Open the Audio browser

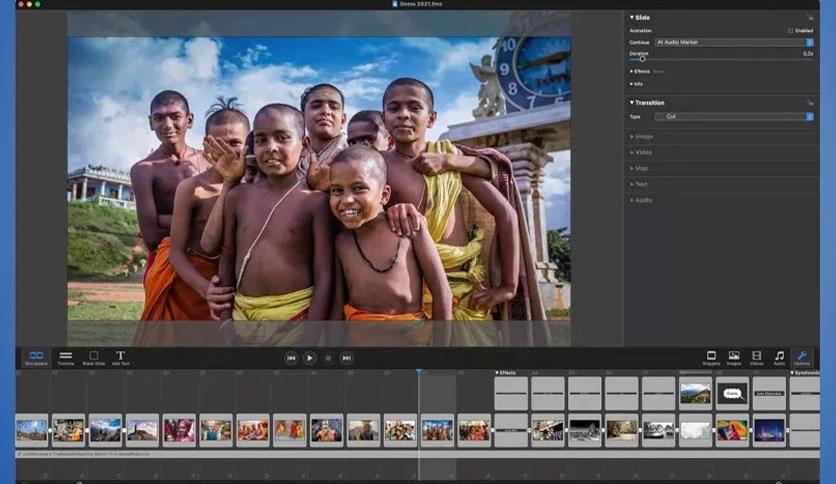click(x=779, y=358)
